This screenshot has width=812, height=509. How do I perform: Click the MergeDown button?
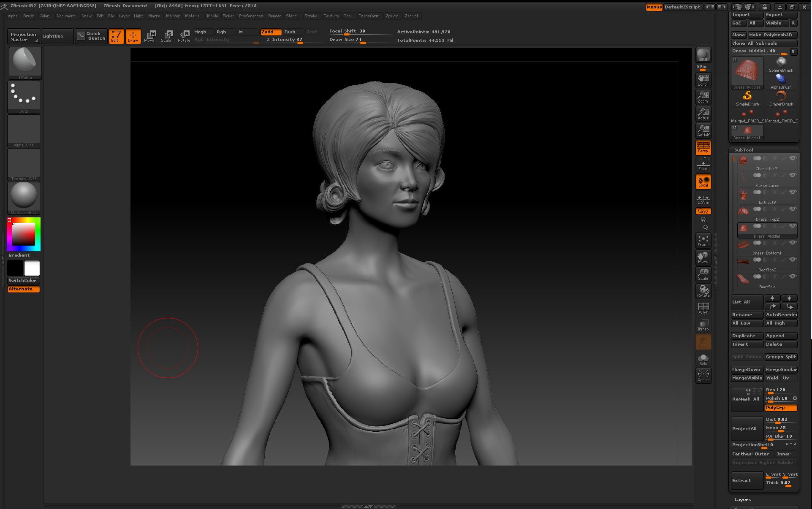point(747,370)
